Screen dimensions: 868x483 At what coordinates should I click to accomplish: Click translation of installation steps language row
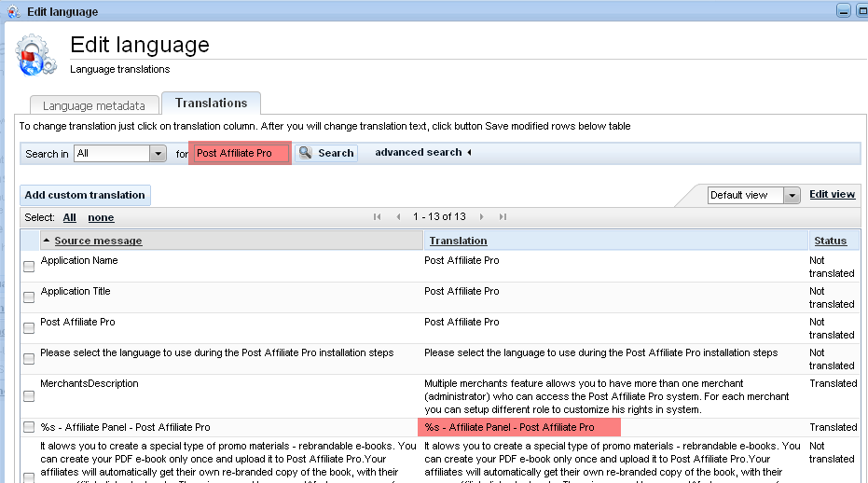601,352
